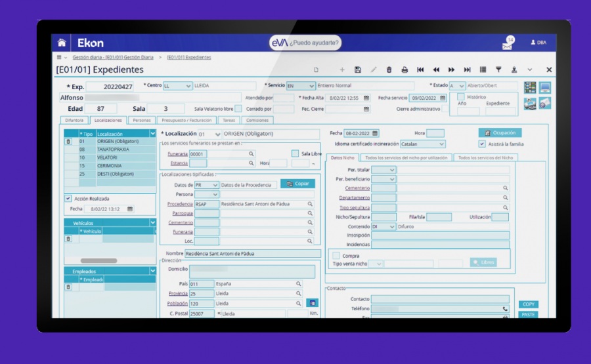Jump to the first record

point(420,70)
